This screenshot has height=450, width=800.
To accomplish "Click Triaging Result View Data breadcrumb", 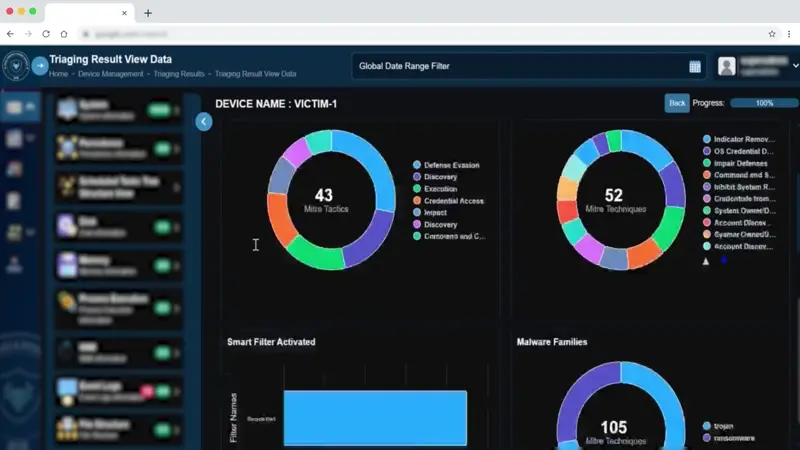I will (x=256, y=74).
